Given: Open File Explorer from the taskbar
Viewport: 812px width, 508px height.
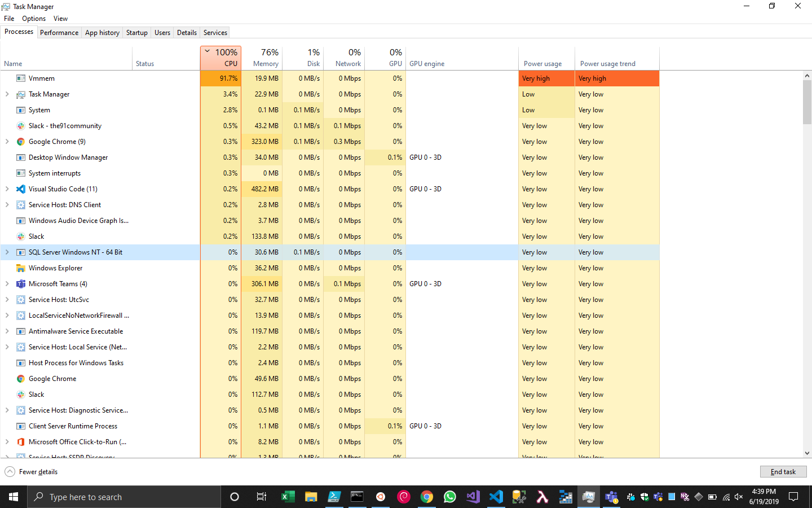Looking at the screenshot, I should (x=311, y=497).
